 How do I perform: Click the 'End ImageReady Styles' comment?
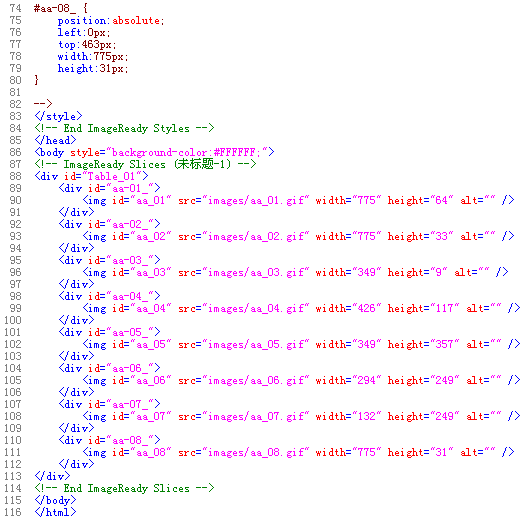(x=124, y=128)
